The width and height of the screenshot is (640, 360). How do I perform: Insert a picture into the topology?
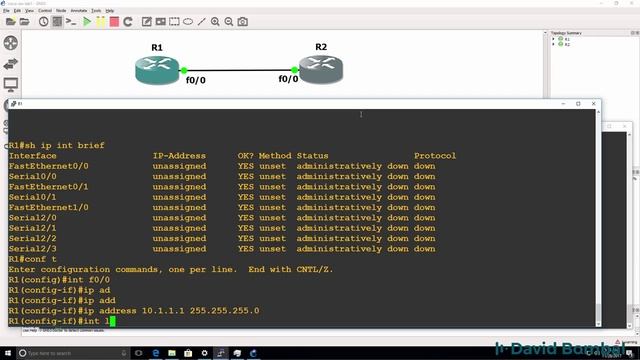(160, 22)
